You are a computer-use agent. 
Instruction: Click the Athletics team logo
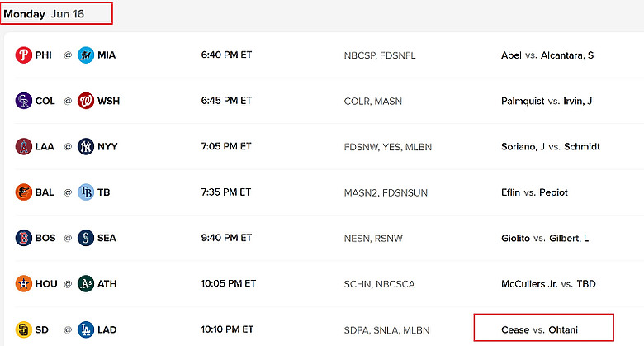click(x=86, y=284)
